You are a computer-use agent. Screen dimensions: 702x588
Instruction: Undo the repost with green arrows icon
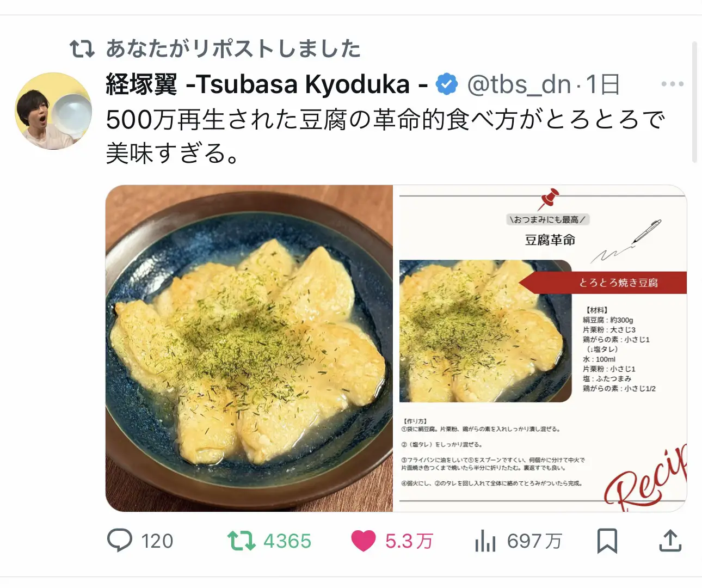[x=241, y=541]
